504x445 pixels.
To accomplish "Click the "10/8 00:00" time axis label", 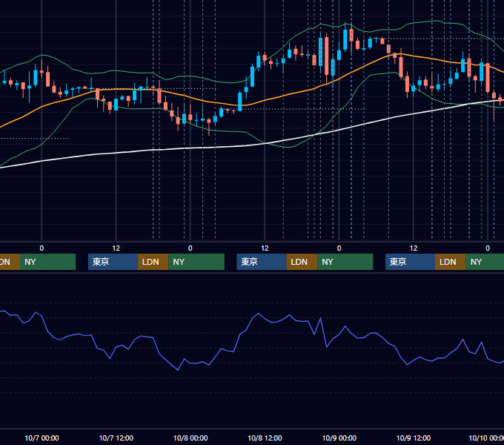I will tap(190, 438).
